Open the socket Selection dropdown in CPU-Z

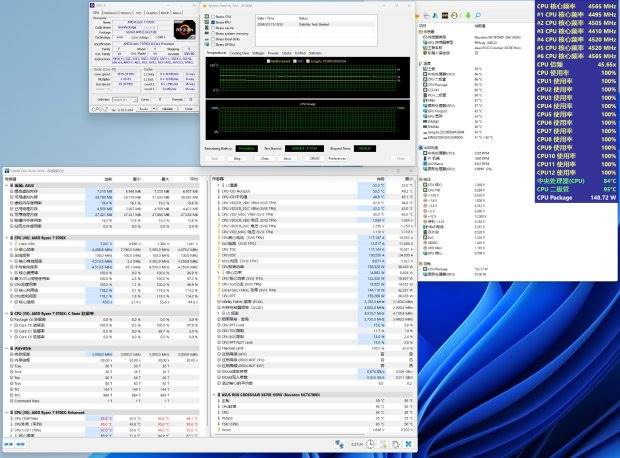point(125,100)
